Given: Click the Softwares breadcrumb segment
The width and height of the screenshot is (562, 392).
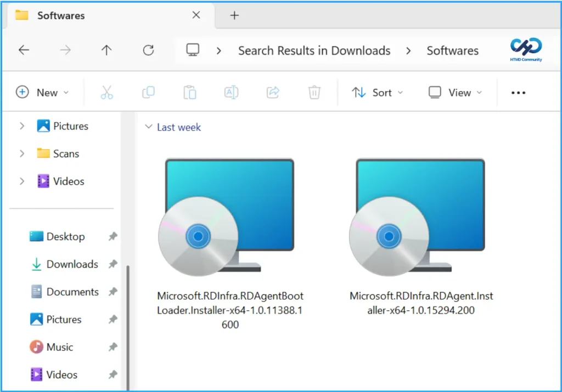Looking at the screenshot, I should (x=452, y=51).
